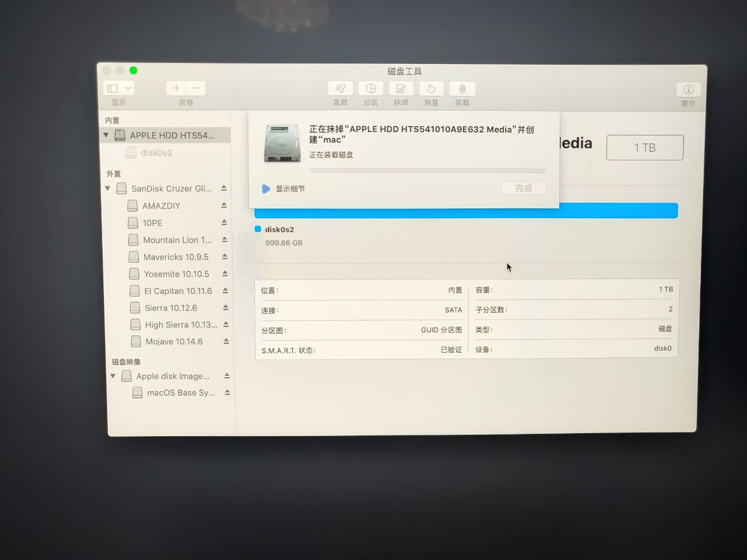Collapse the SanDisk Cruzer Glide tree
Screen dimensions: 747x560
[108, 188]
